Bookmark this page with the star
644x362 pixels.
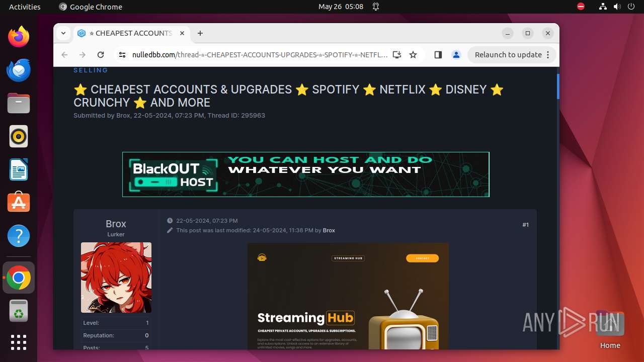tap(413, 55)
